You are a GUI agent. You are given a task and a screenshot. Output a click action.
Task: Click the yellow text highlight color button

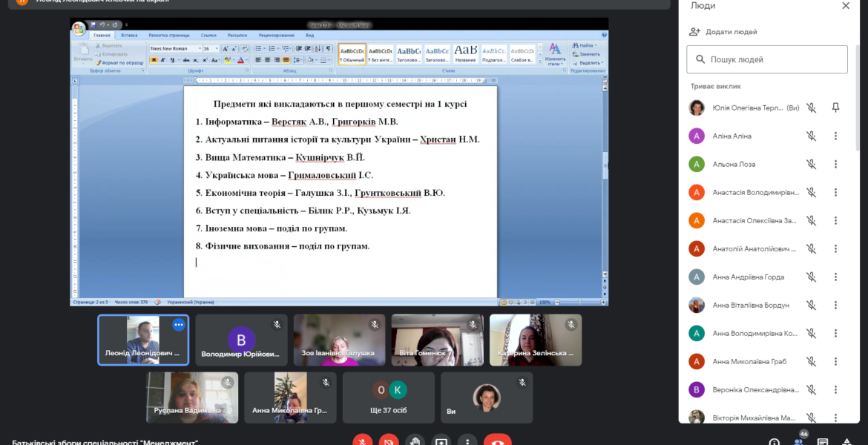(x=228, y=60)
